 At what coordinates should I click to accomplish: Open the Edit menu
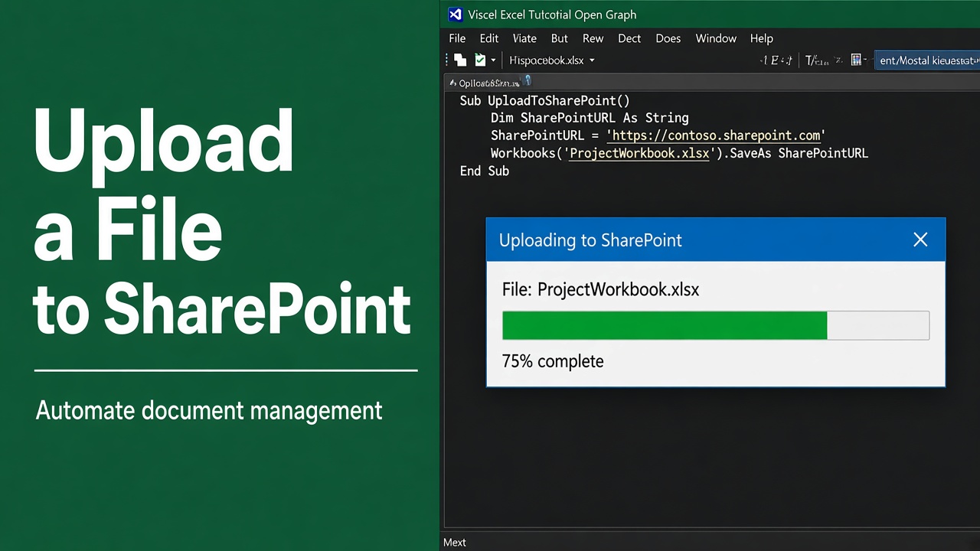tap(489, 38)
